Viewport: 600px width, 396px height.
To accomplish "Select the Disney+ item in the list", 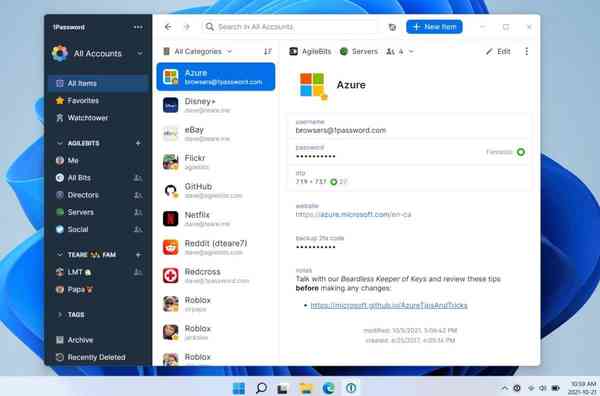I will point(216,105).
